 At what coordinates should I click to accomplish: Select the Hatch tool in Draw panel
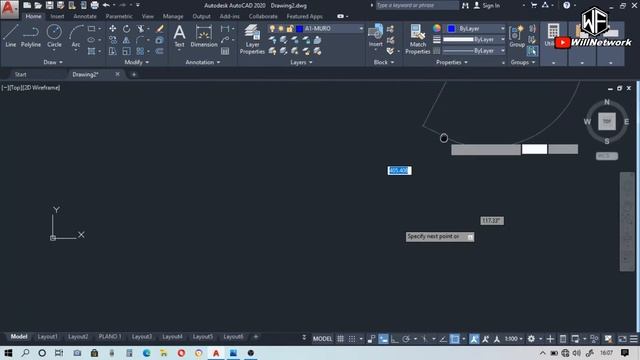coord(91,51)
